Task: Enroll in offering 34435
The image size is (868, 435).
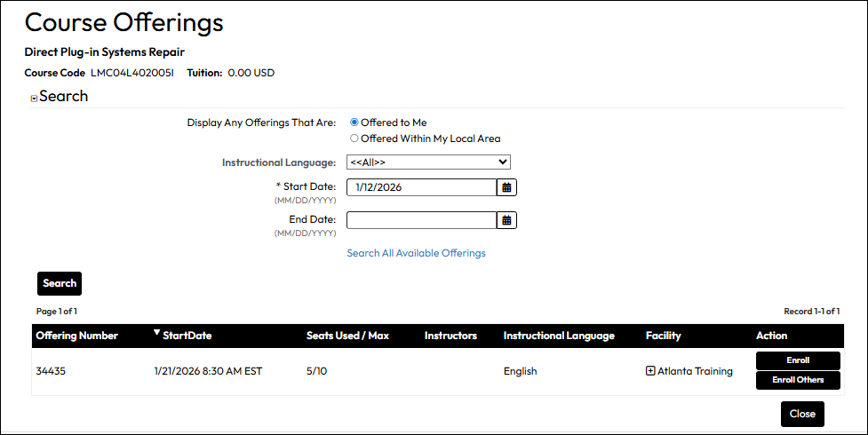Action: point(797,360)
